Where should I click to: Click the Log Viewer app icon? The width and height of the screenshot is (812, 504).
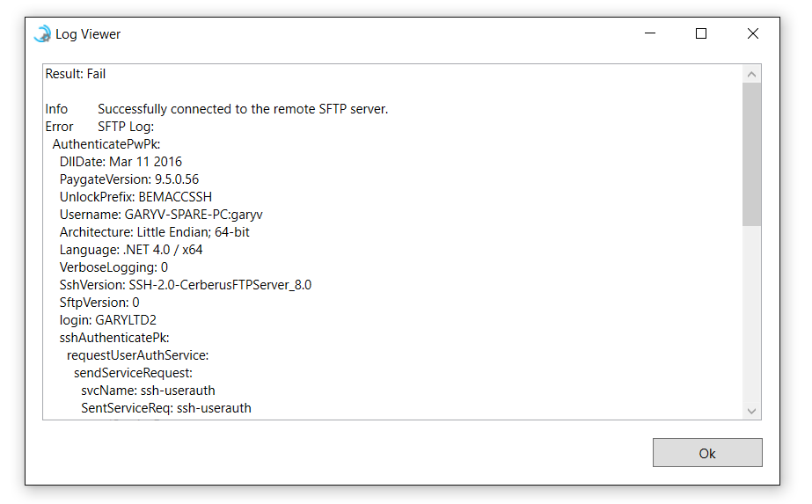click(42, 33)
